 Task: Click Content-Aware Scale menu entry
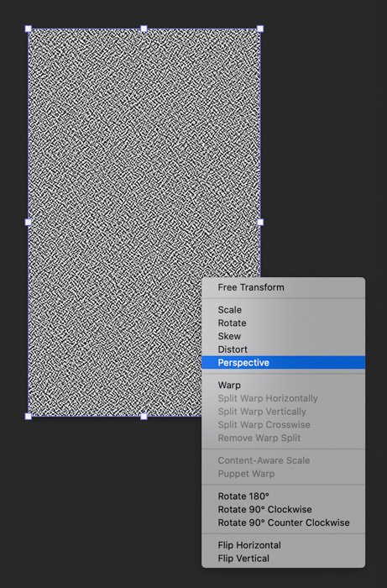point(283,460)
